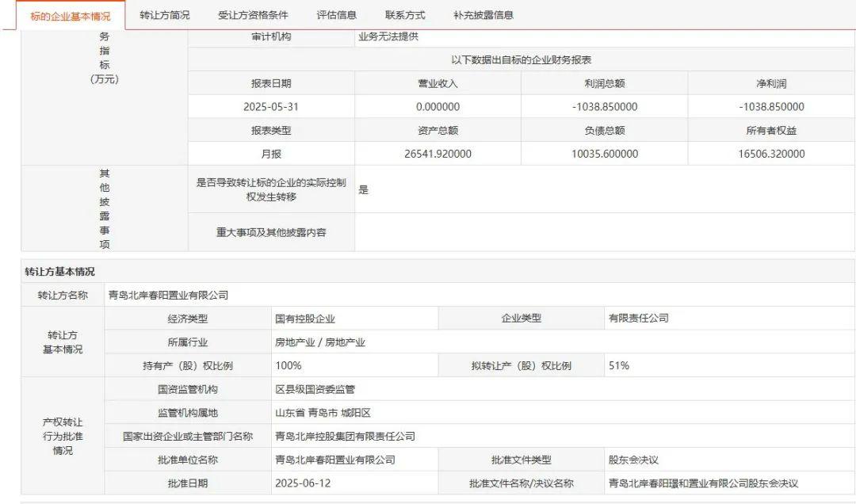Select the 营业收入 value 0.000000
The height and width of the screenshot is (504, 856).
pyautogui.click(x=438, y=106)
